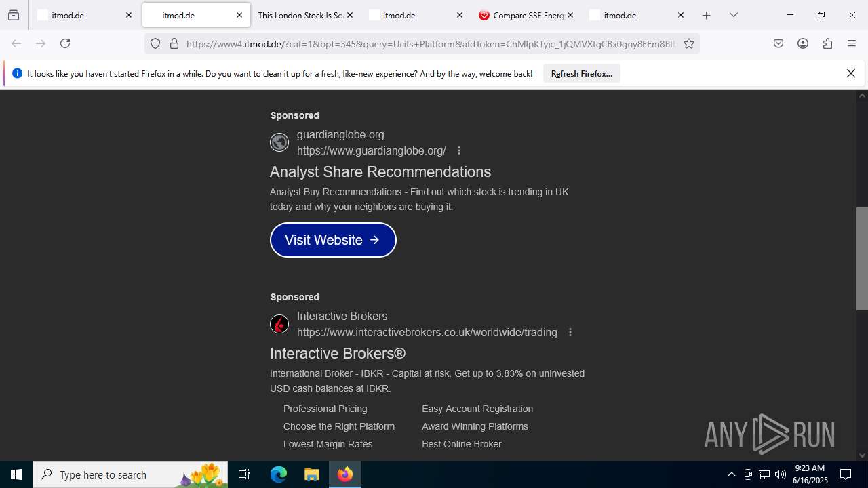868x488 pixels.
Task: Click the scrollbar down arrow
Action: pos(862,455)
